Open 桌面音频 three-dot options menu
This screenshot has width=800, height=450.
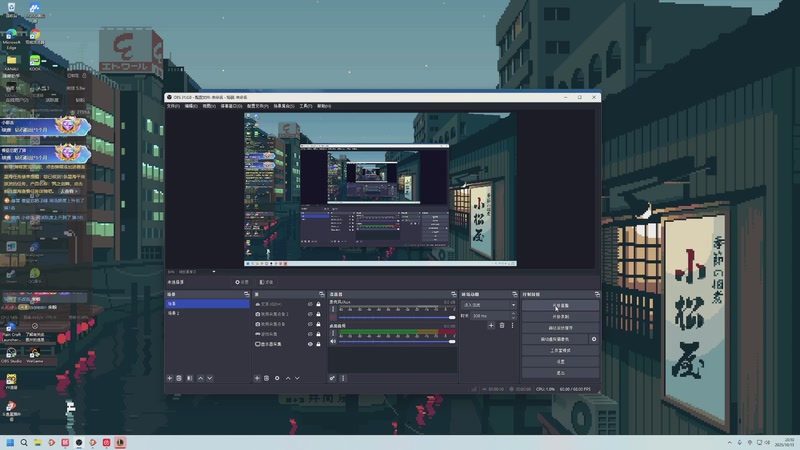(x=333, y=333)
